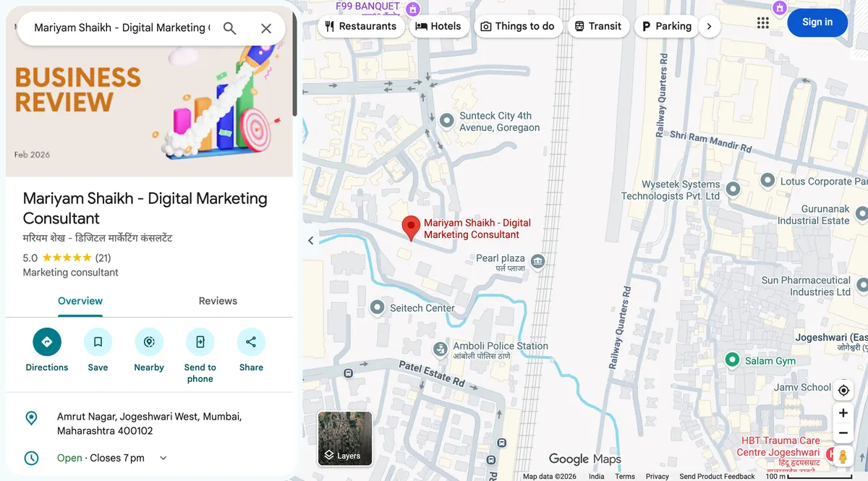Click the red Mariyam Shaikh map pin

[411, 229]
